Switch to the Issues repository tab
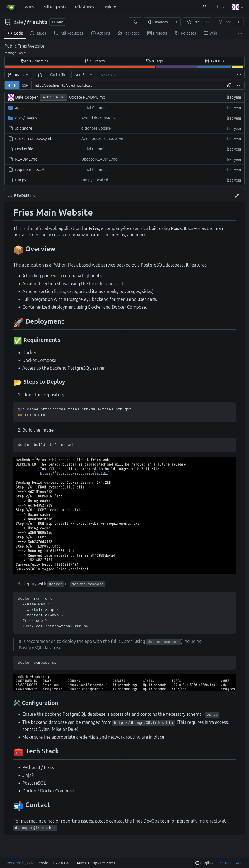 38,33
